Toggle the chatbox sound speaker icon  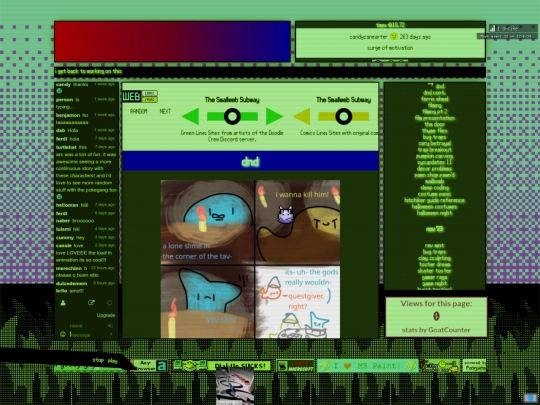110,325
